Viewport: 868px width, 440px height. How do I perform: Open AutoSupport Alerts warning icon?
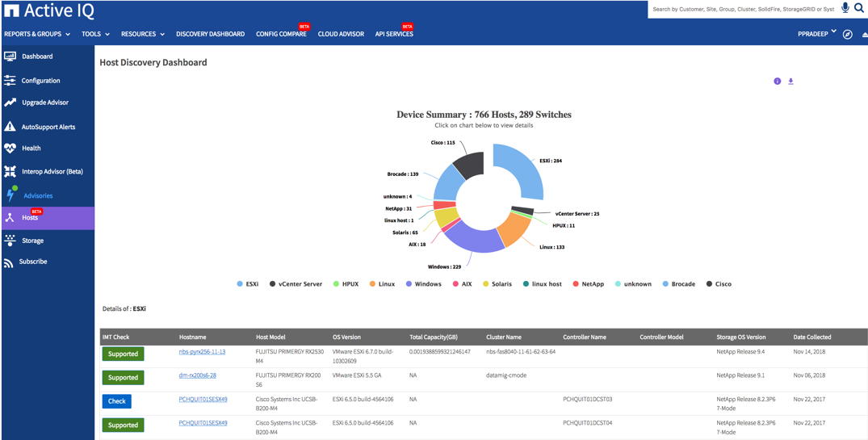[10, 127]
